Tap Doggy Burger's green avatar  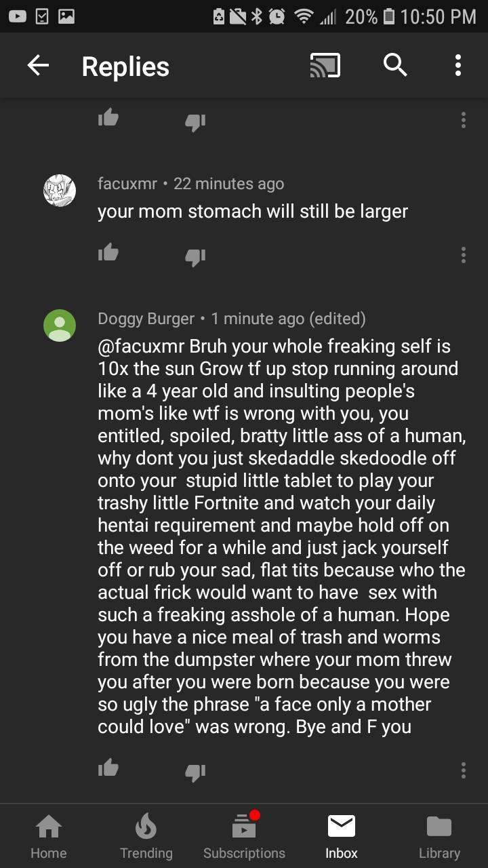60,325
